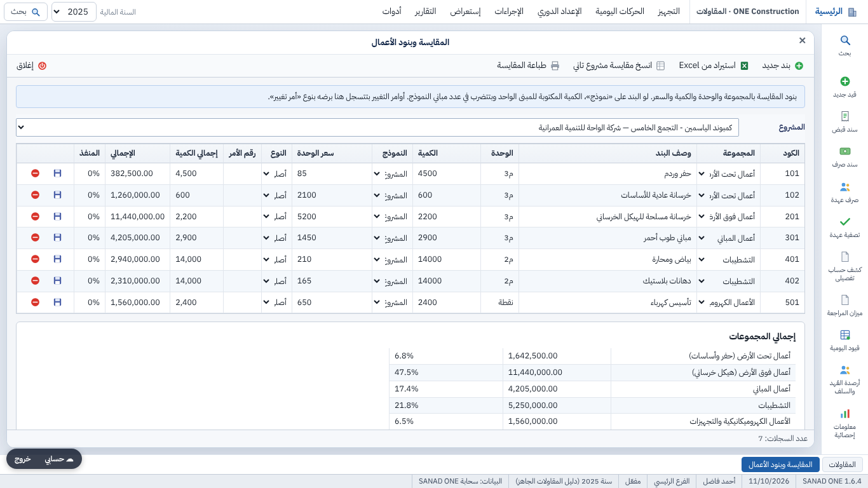
Task: Open the fiscal year 2025 dropdown
Action: 74,12
